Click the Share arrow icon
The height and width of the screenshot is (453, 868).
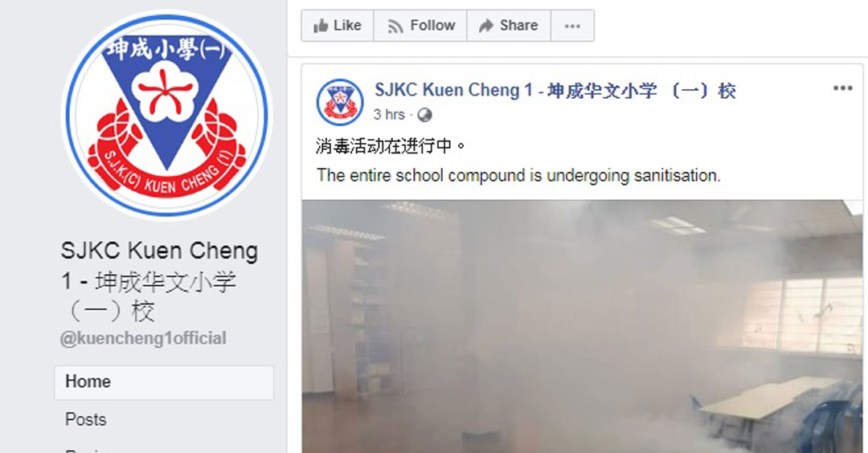click(486, 26)
